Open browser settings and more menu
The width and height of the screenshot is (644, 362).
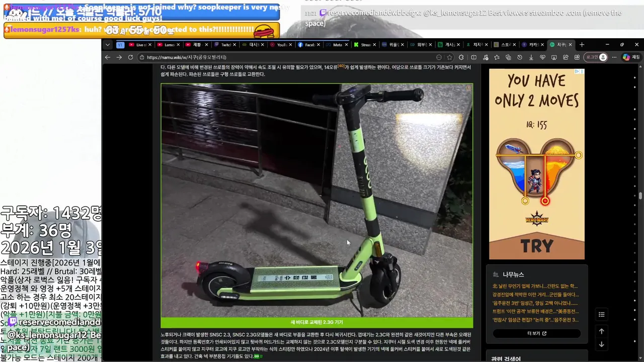point(614,57)
